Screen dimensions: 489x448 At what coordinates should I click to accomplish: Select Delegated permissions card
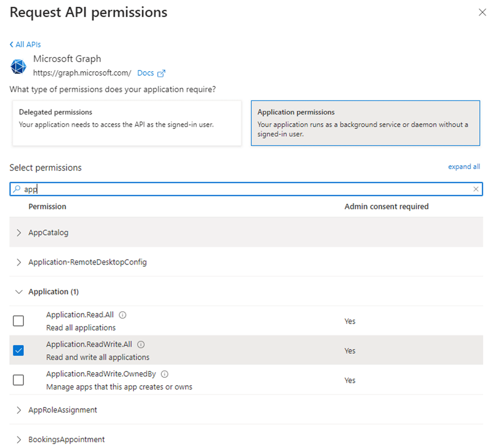tap(127, 123)
